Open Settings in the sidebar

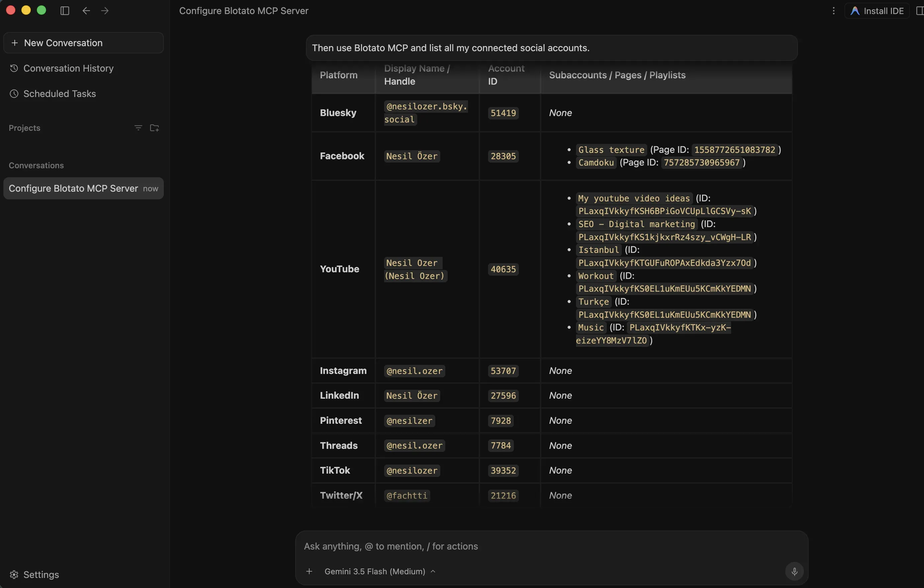coord(41,574)
